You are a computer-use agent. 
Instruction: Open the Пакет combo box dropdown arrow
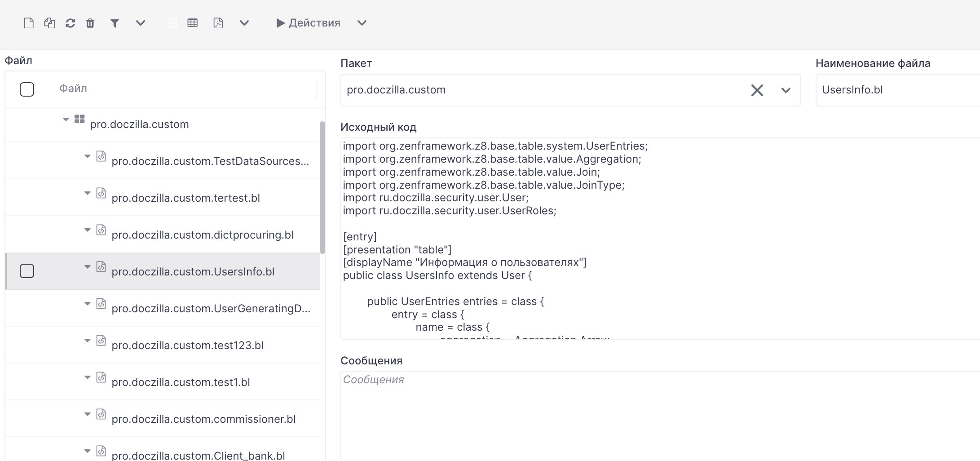786,90
